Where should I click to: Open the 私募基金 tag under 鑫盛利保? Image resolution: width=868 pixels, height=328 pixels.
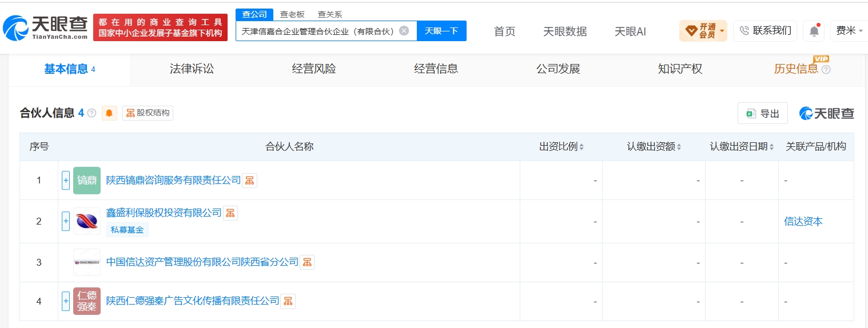tap(127, 230)
